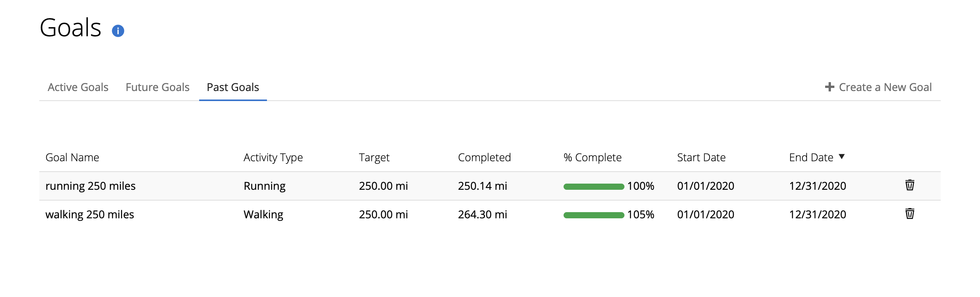Select the Past Goals tab
980x297 pixels.
[x=233, y=87]
